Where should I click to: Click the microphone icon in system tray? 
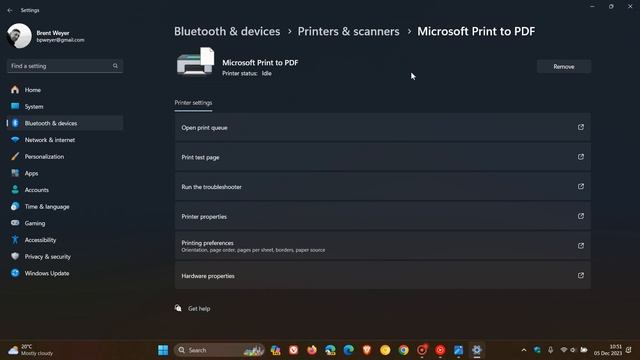(551, 350)
